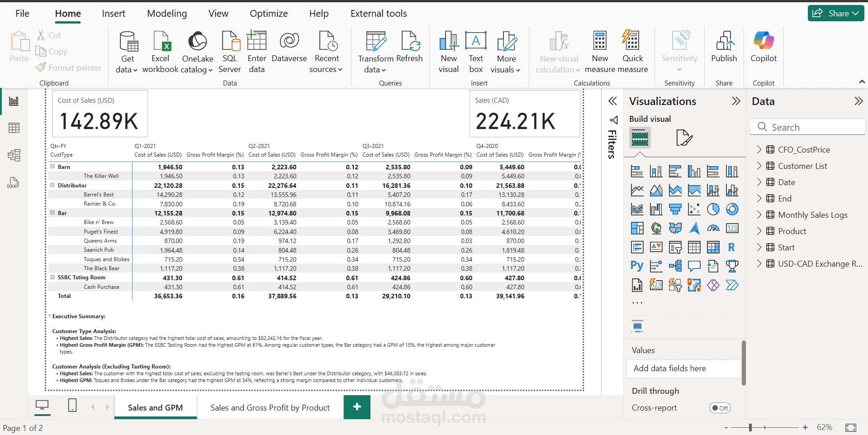The image size is (868, 435).
Task: Expand the CFO_CostPrice table
Action: point(759,149)
